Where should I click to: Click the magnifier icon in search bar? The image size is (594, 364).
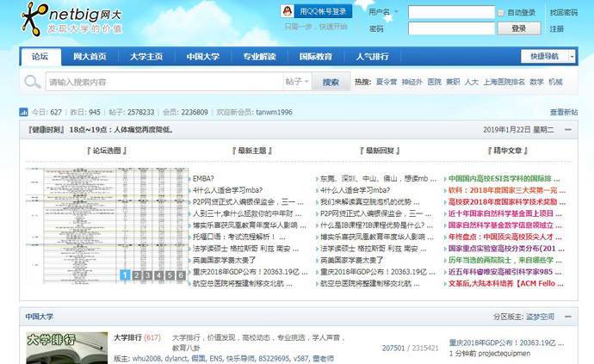coord(33,82)
